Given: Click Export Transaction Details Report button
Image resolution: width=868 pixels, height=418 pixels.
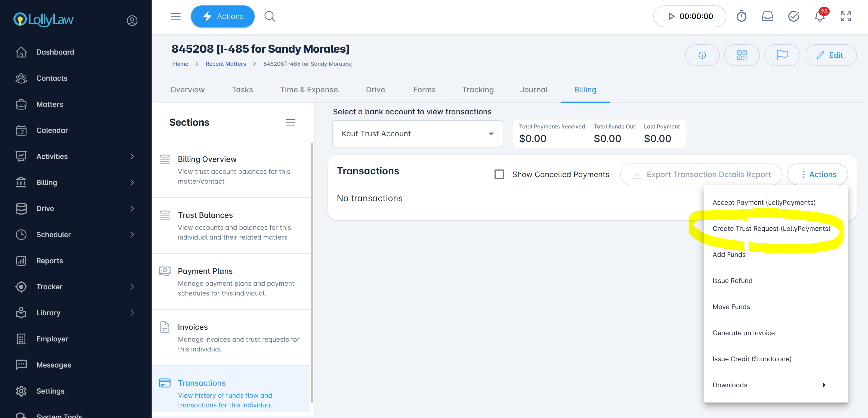Looking at the screenshot, I should (701, 174).
